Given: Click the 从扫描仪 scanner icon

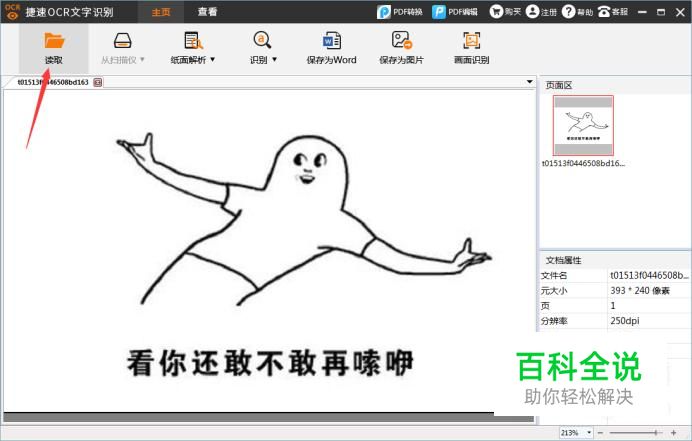Looking at the screenshot, I should (122, 41).
